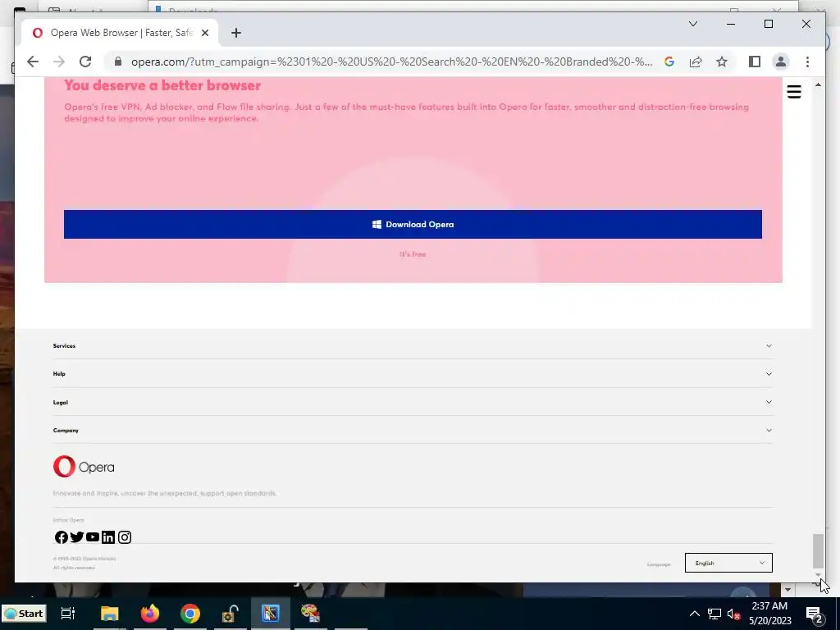Expand the Company footer section
Viewport: 840px width, 630px height.
click(413, 430)
